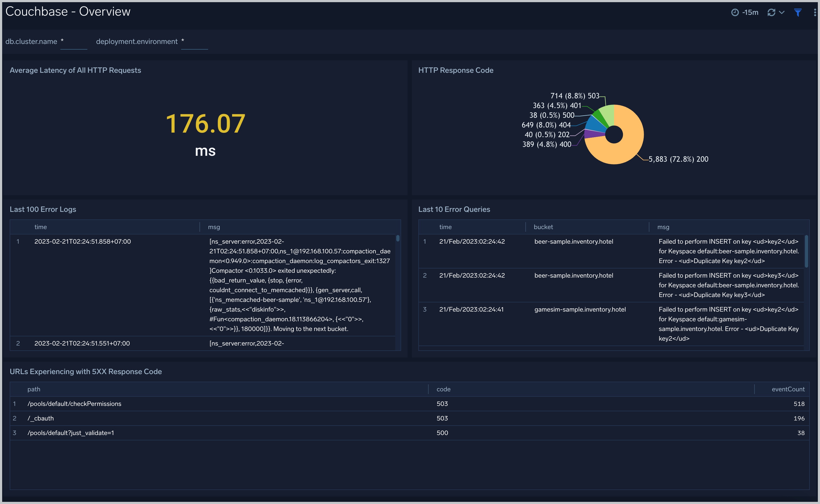Image resolution: width=820 pixels, height=504 pixels.
Task: Click the 176.07 latency value
Action: (205, 124)
